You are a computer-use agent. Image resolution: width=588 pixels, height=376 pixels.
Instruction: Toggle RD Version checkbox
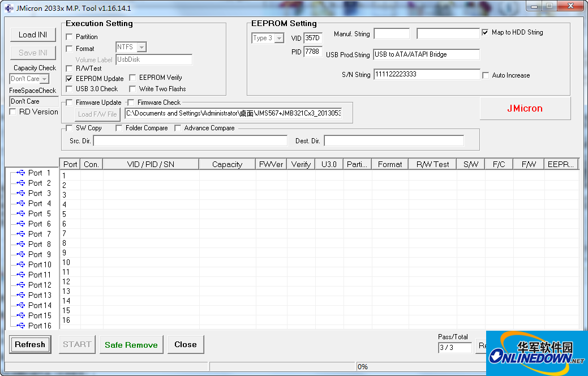[13, 112]
